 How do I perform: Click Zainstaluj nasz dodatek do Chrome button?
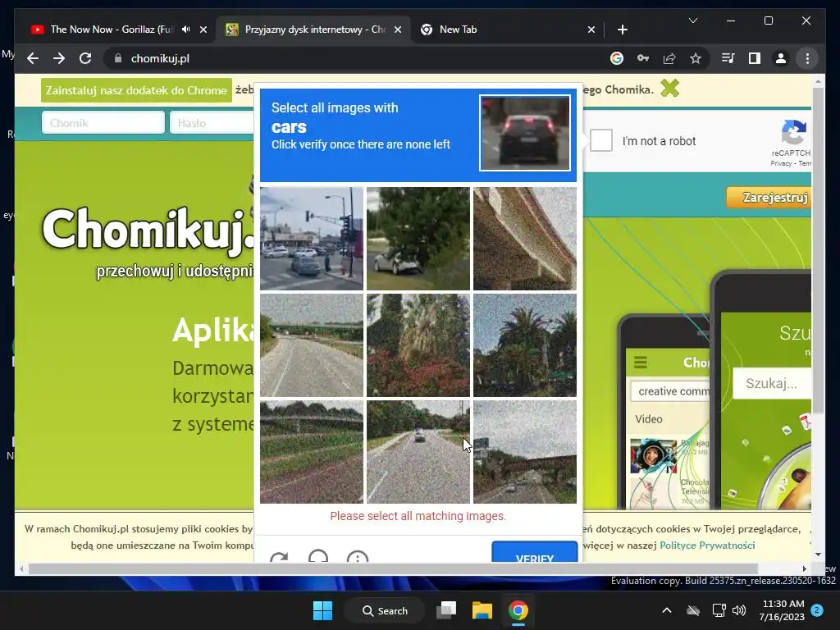(x=137, y=90)
